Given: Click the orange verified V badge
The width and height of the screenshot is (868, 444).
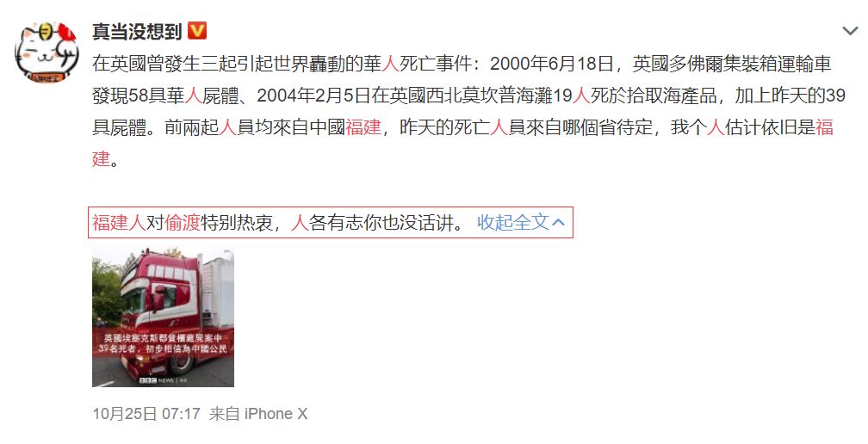Looking at the screenshot, I should 198,30.
